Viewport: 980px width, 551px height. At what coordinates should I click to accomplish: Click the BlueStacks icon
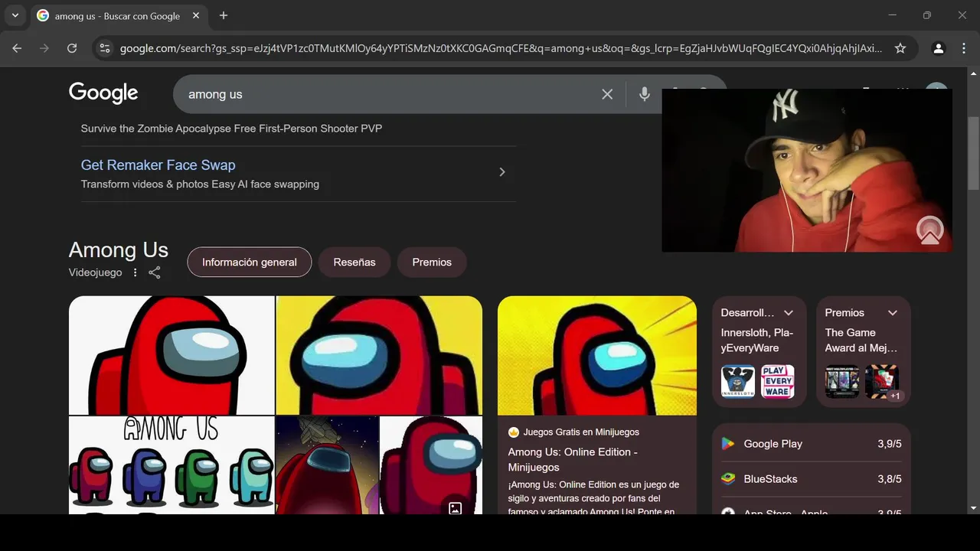coord(728,479)
